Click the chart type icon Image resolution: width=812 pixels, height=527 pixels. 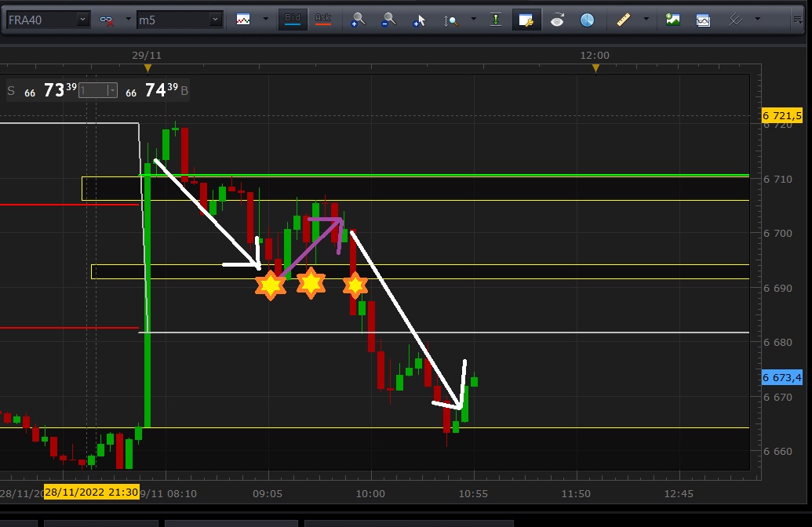coord(243,20)
